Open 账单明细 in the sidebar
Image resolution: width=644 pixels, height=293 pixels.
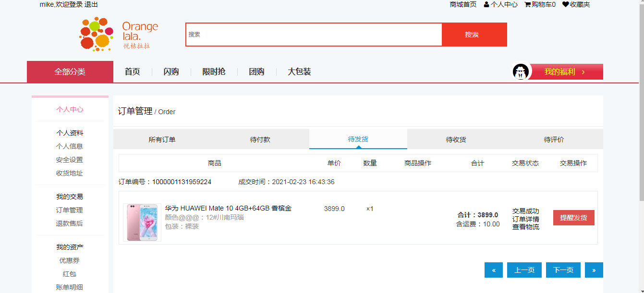tap(70, 287)
